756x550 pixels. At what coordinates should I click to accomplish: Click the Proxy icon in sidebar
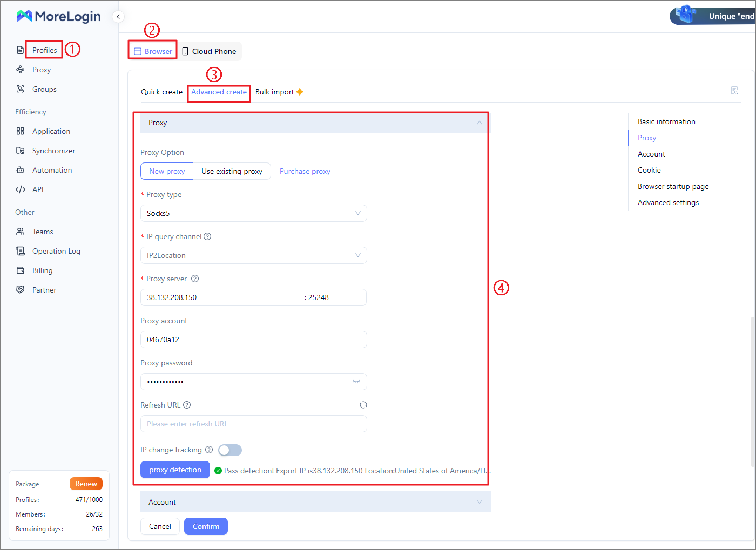tap(20, 70)
